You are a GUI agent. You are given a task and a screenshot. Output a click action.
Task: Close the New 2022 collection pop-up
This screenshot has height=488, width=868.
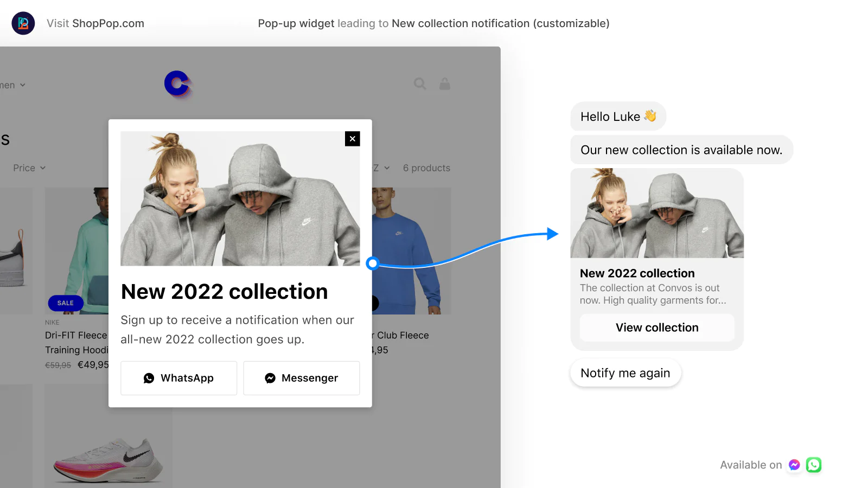tap(352, 139)
